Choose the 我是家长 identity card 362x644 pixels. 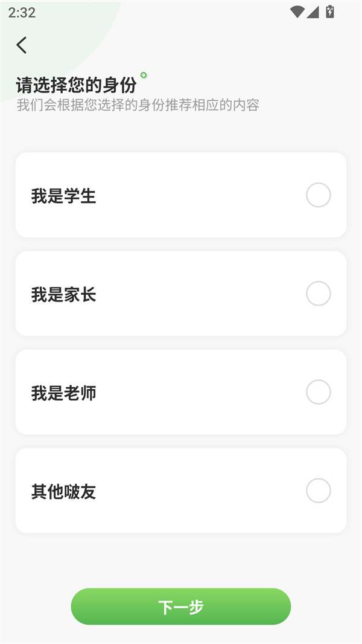pos(180,294)
